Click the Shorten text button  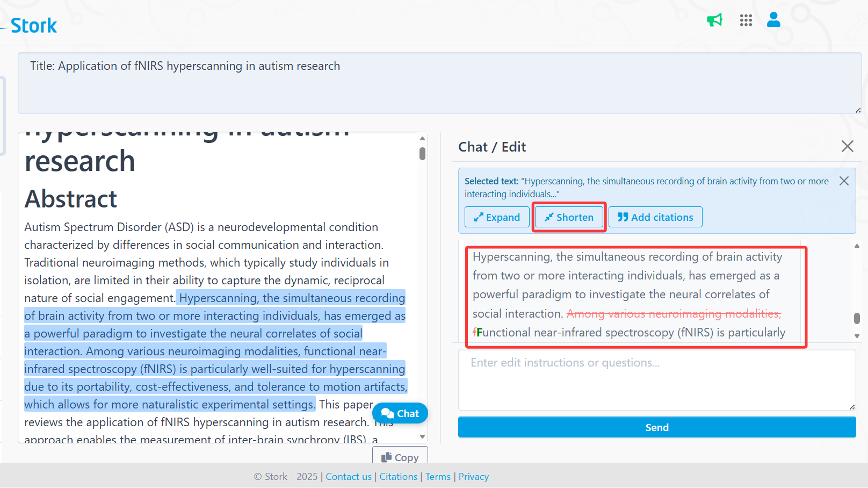point(569,217)
